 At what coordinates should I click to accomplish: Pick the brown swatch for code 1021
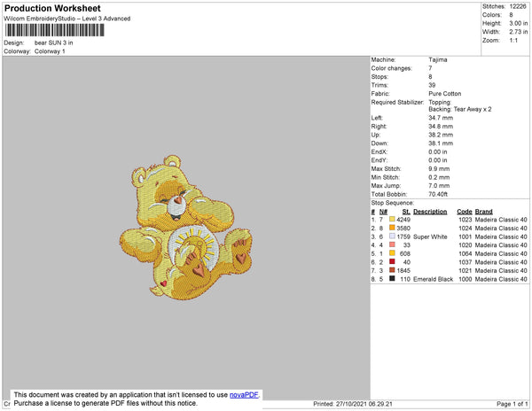point(392,270)
